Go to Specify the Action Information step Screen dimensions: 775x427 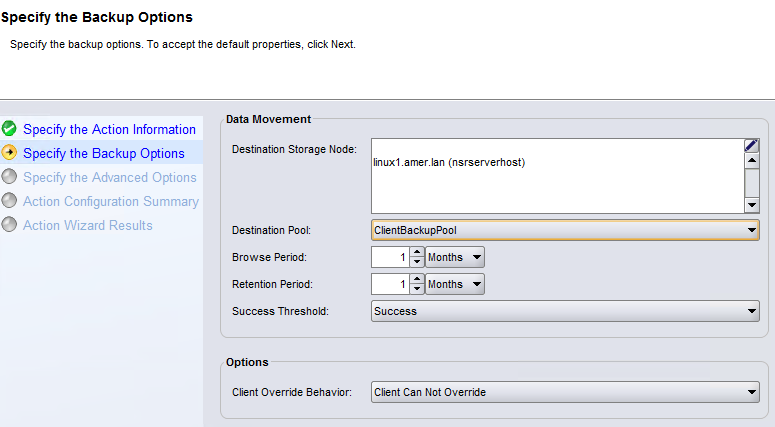109,129
